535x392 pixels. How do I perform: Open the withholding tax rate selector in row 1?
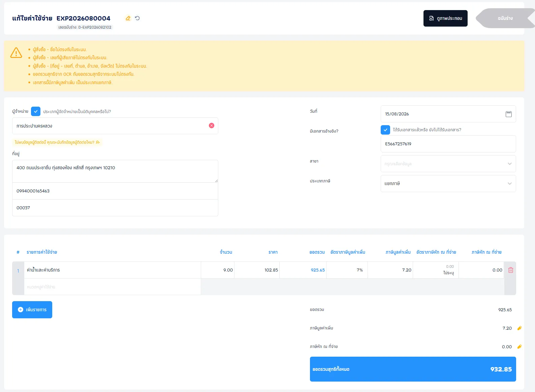[x=436, y=270]
